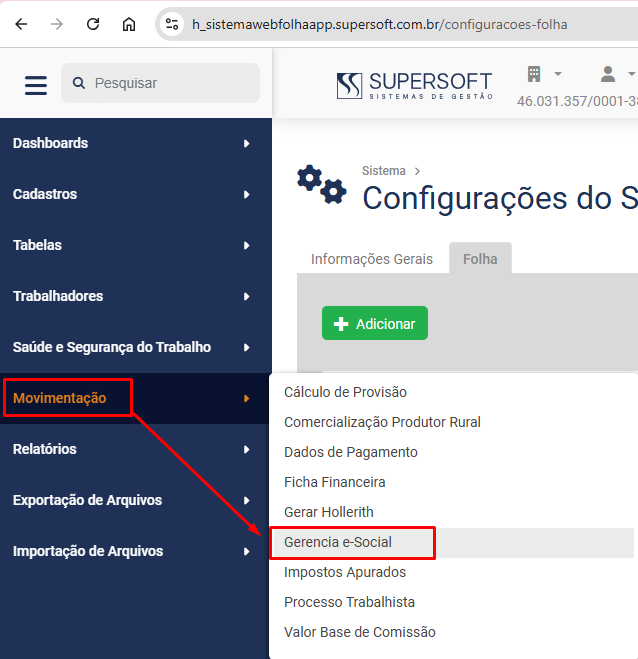Select Processo Trabalhista
Screen dimensions: 638x659
click(350, 602)
